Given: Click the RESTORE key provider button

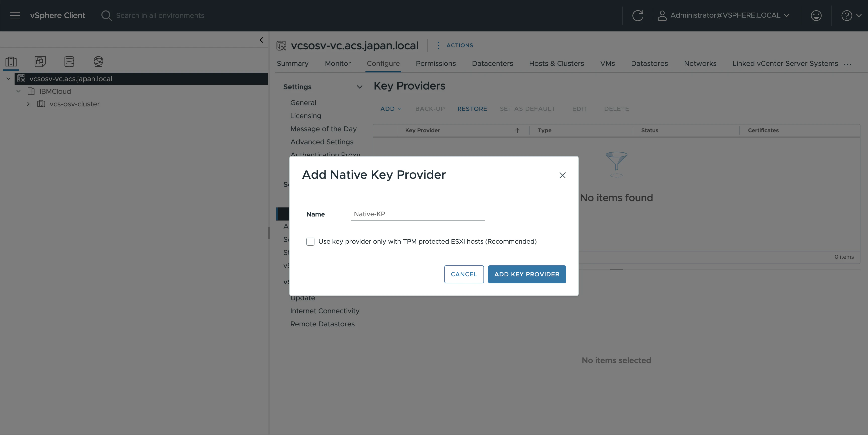Looking at the screenshot, I should (x=472, y=109).
